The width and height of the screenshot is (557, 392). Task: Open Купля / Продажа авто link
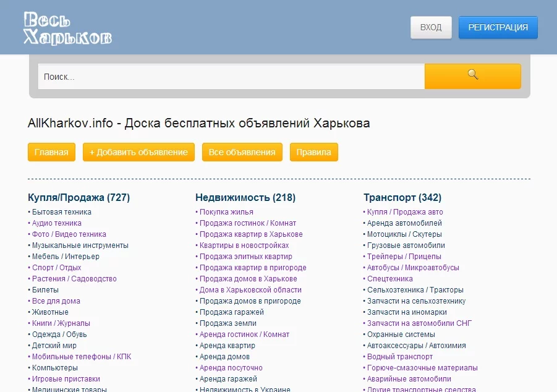point(405,212)
